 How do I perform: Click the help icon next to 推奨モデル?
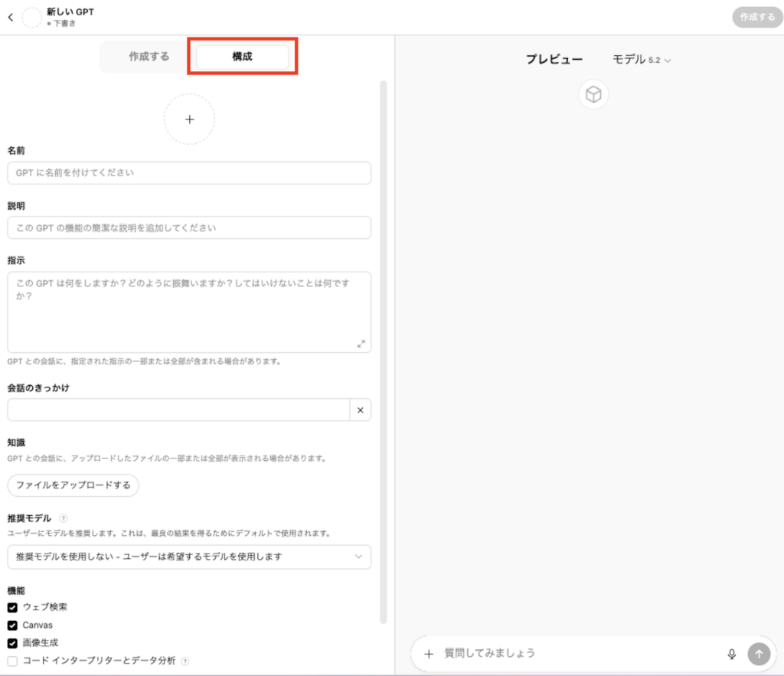pos(64,518)
